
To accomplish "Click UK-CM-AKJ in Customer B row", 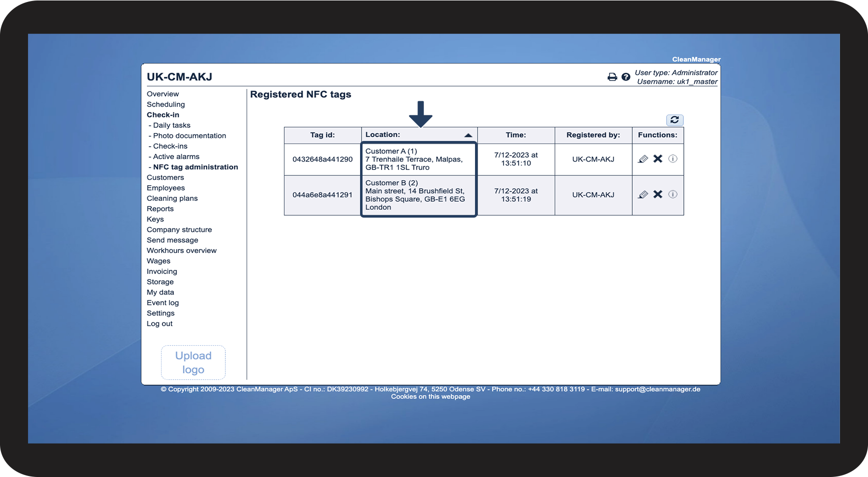I will [593, 195].
